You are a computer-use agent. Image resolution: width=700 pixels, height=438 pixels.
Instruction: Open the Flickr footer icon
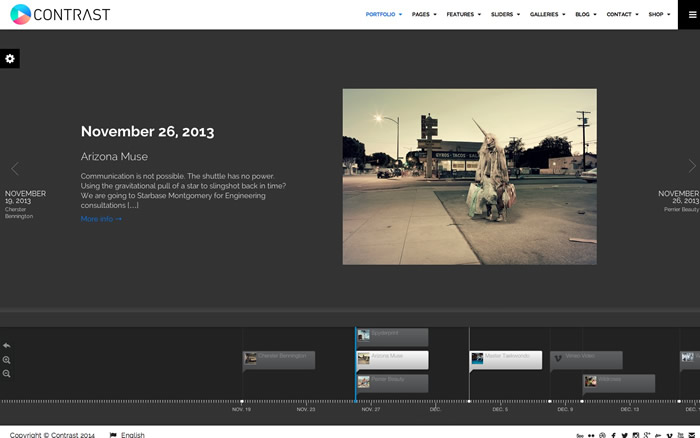pos(591,435)
